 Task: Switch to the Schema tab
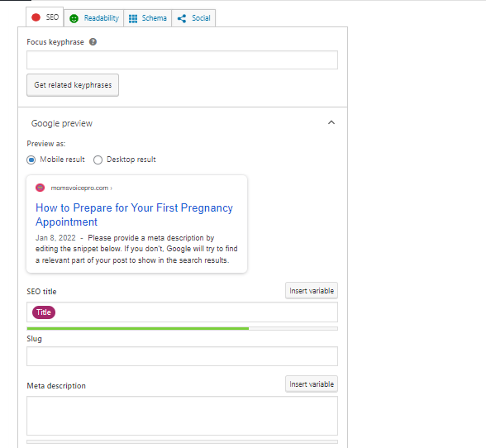[x=147, y=18]
